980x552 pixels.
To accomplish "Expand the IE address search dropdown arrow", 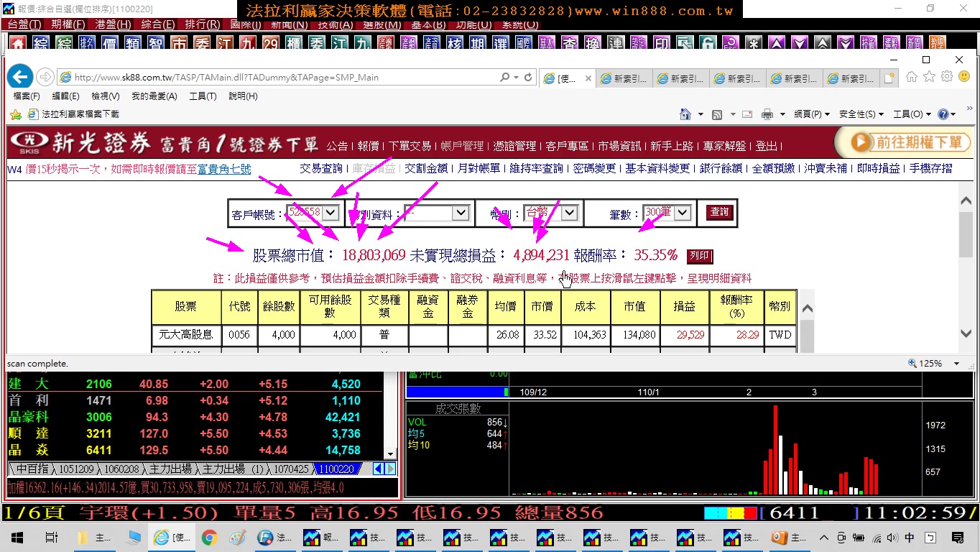I will pos(516,77).
